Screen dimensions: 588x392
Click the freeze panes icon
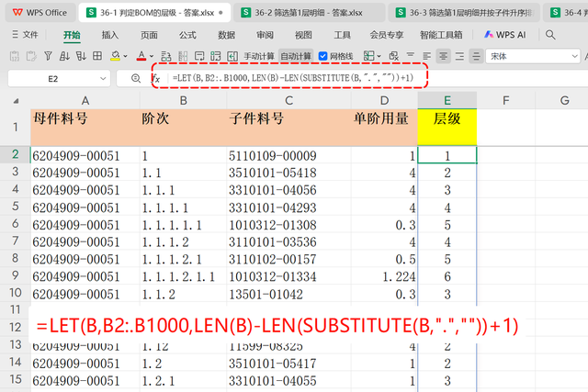216,56
